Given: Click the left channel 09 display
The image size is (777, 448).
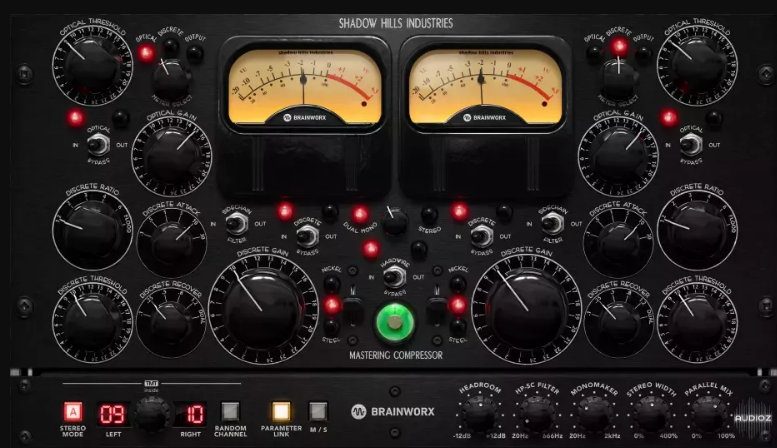Looking at the screenshot, I should [112, 411].
